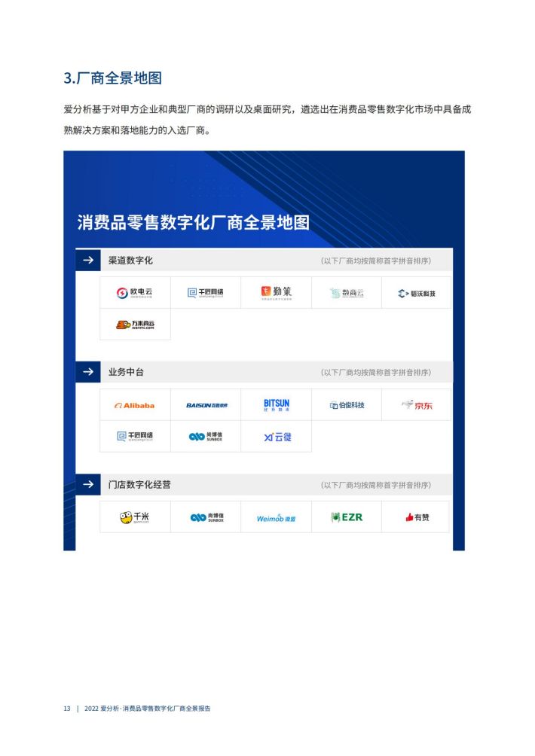The width and height of the screenshot is (535, 756).
Task: Select the 万米商云 wanmi.com logo
Action: (x=135, y=325)
